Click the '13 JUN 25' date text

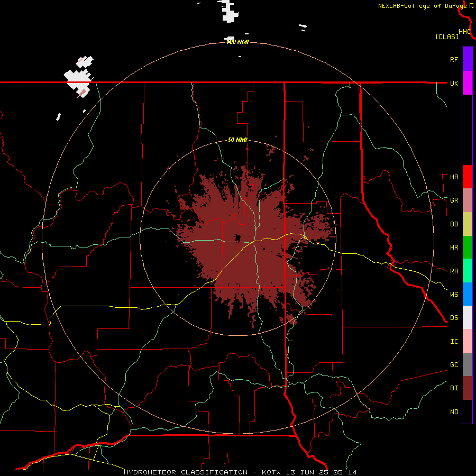307,472
